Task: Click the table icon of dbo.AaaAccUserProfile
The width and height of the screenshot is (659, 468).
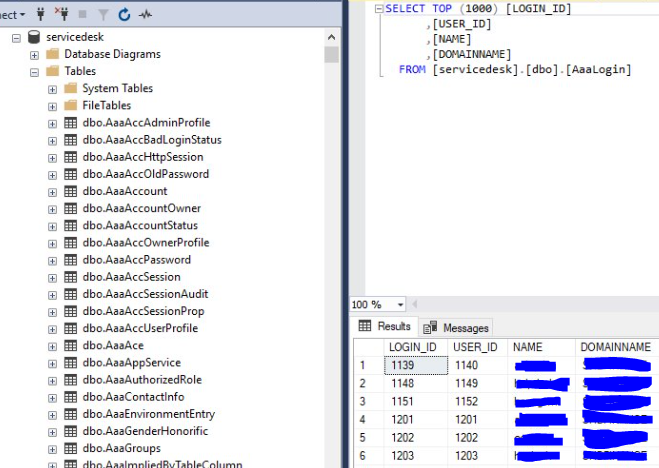Action: pyautogui.click(x=71, y=328)
